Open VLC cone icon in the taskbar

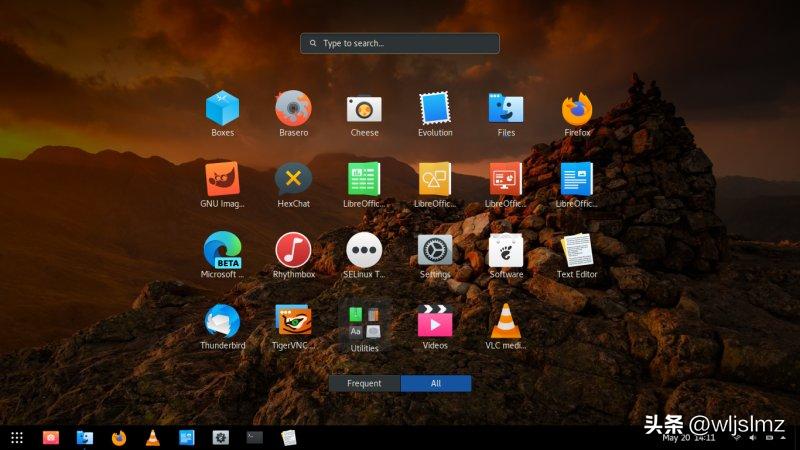(153, 438)
